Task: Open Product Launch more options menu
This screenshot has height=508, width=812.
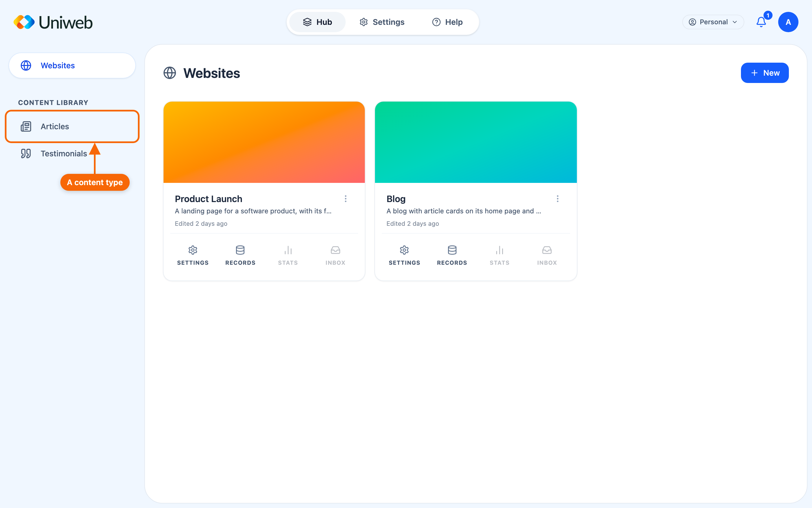Action: click(346, 199)
